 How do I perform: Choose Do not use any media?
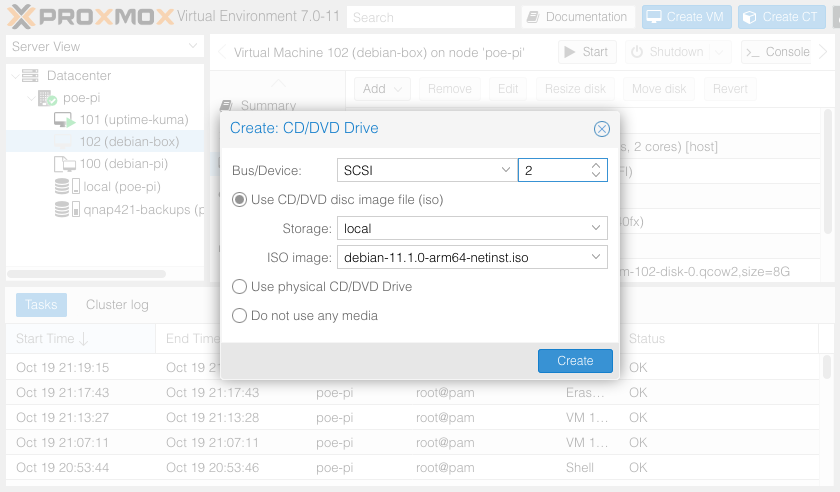[239, 316]
